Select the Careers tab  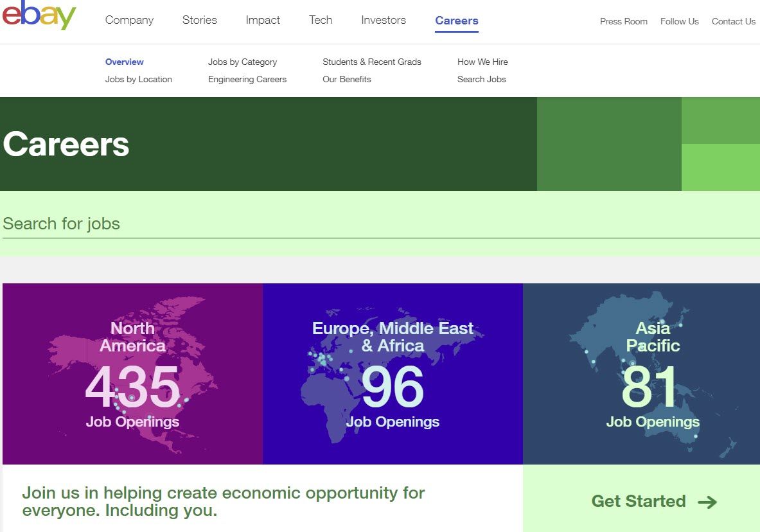(457, 21)
